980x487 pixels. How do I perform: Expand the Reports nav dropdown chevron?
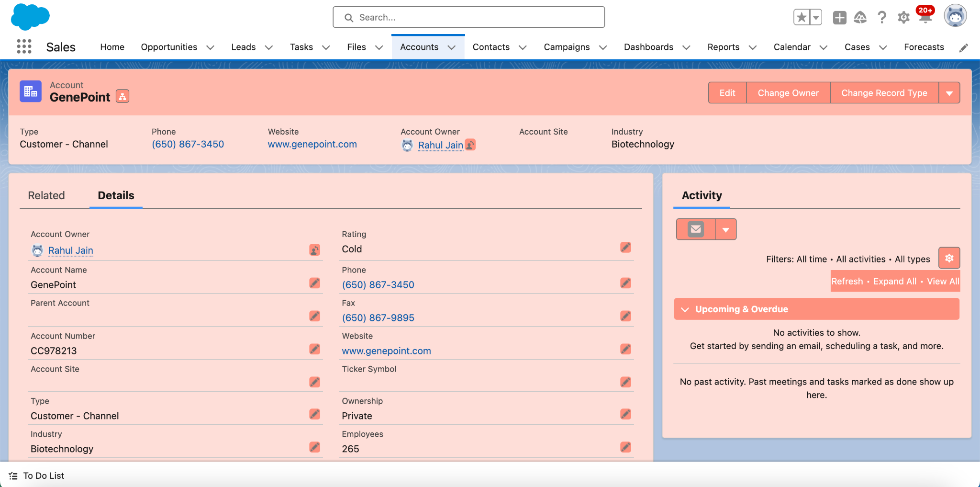tap(752, 47)
